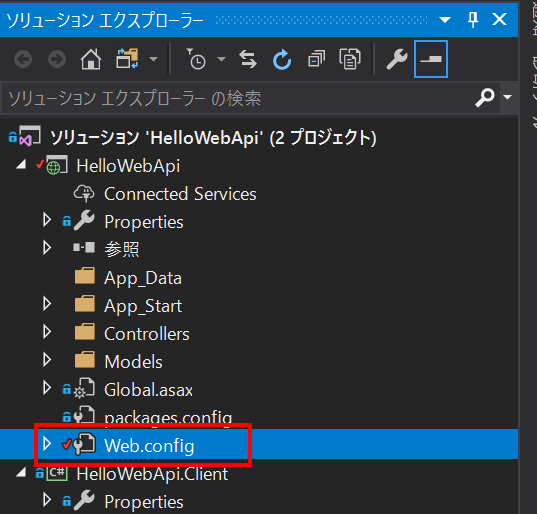
Task: Select the 参照 references item
Action: pos(122,249)
